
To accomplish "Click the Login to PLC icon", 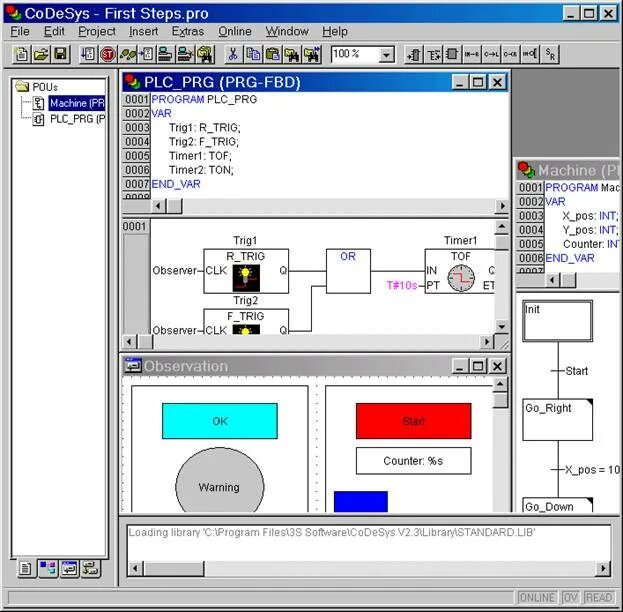I will [166, 54].
